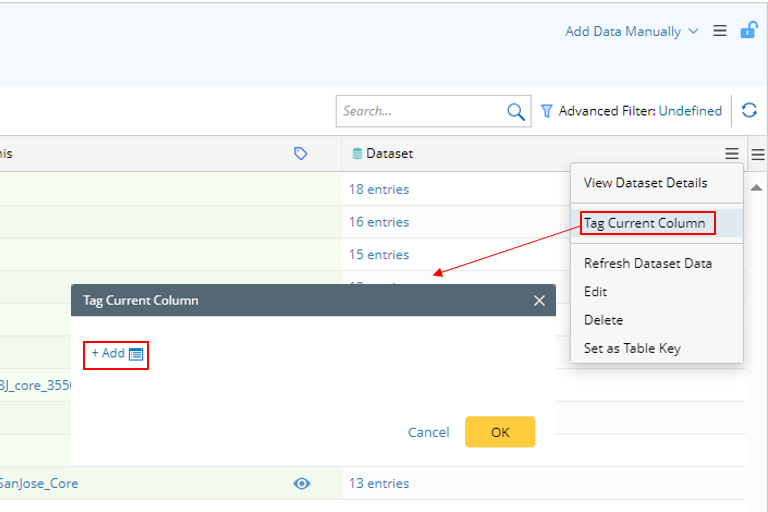Image resolution: width=768 pixels, height=512 pixels.
Task: Open the 15 entries dataset link
Action: [x=379, y=255]
